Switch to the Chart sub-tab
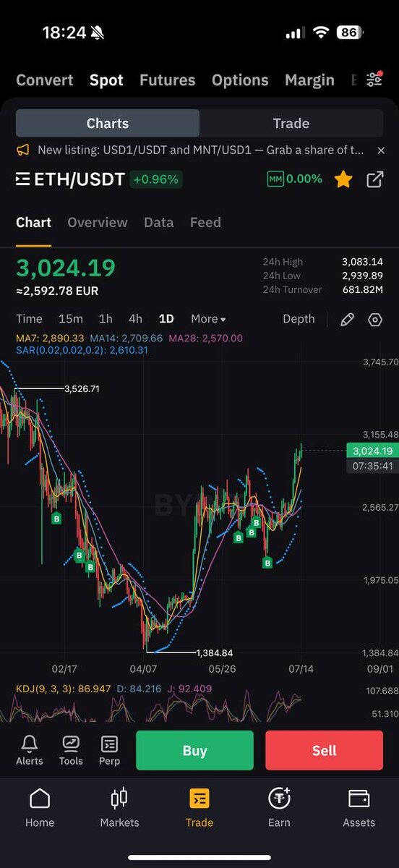The width and height of the screenshot is (399, 868). coord(33,223)
